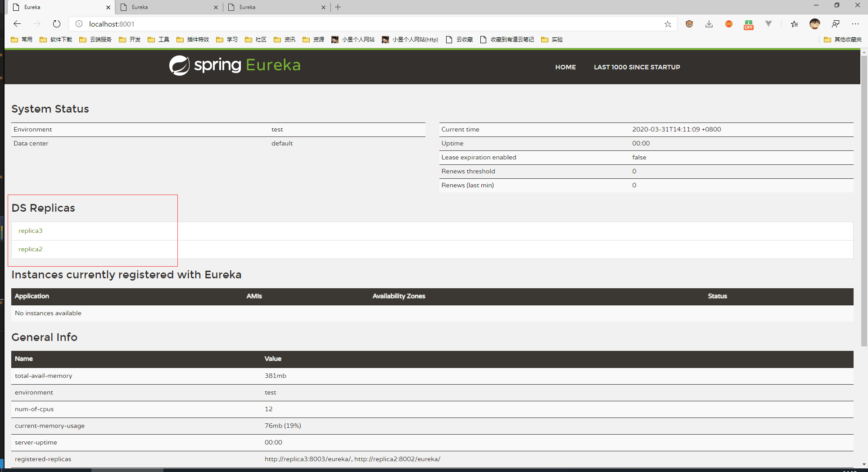Viewport: 868px width, 472px height.
Task: Switch to the second Eureka browser tab
Action: click(170, 7)
